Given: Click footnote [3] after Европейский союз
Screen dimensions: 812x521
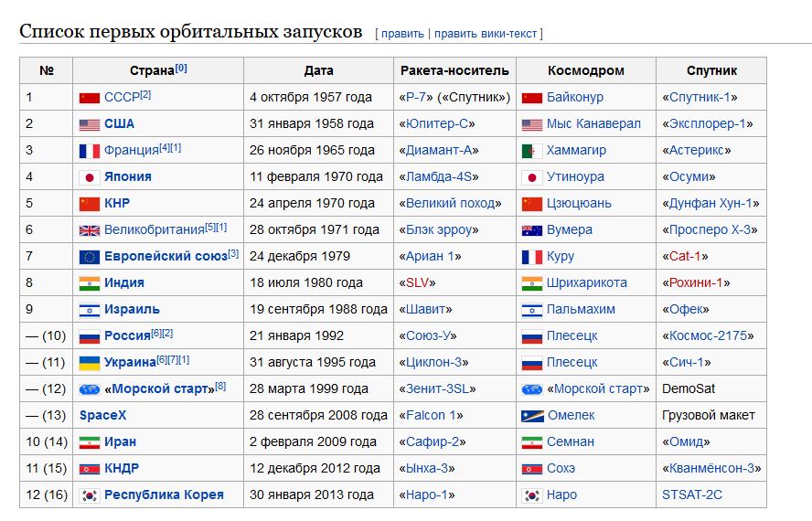Looking at the screenshot, I should 233,253.
